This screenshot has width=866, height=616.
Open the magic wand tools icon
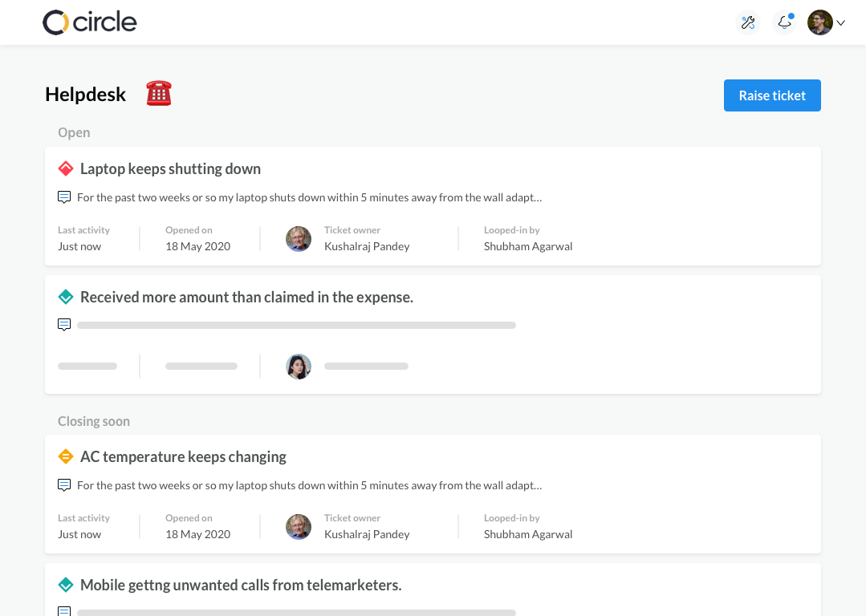(x=748, y=22)
